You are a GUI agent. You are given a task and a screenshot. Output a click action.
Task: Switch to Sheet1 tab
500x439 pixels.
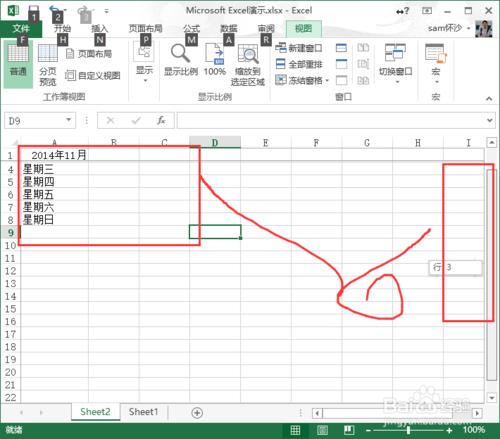coord(143,412)
